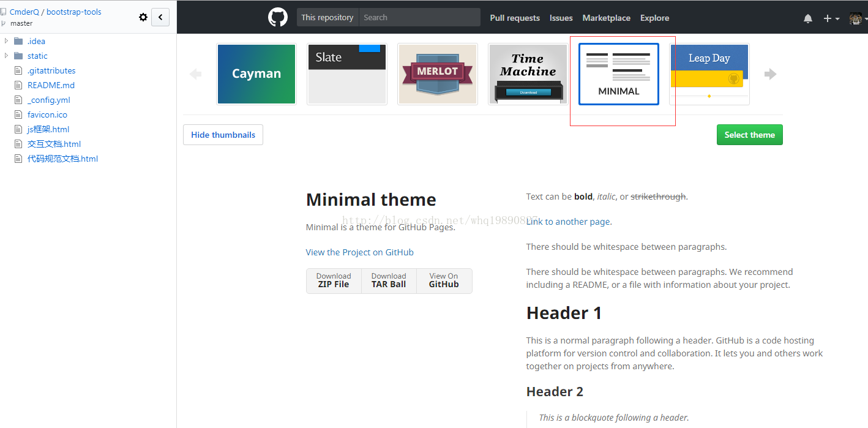Click file icon next to .gitattributes
Image resolution: width=868 pixels, height=428 pixels.
coord(18,70)
